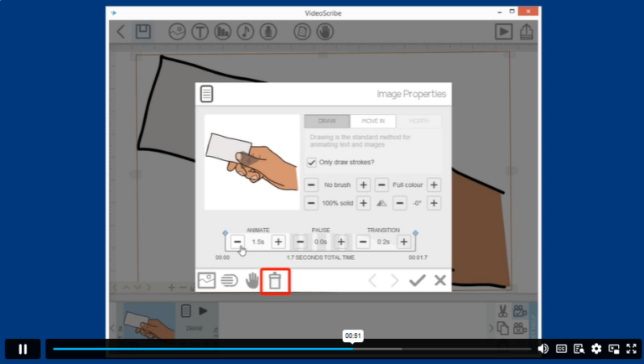Open drawing options lines icon
The image size is (644, 364).
[229, 281]
